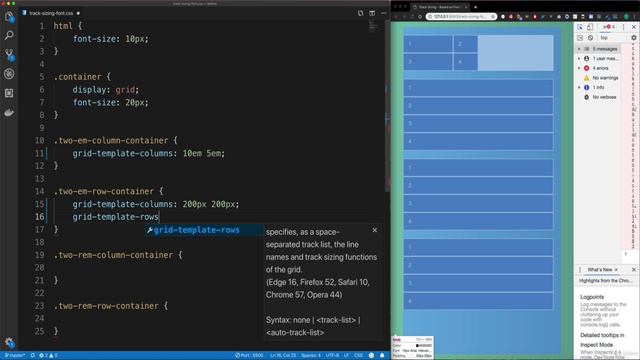Click the feedback smiley in status bar
The image size is (640, 360).
click(x=371, y=356)
